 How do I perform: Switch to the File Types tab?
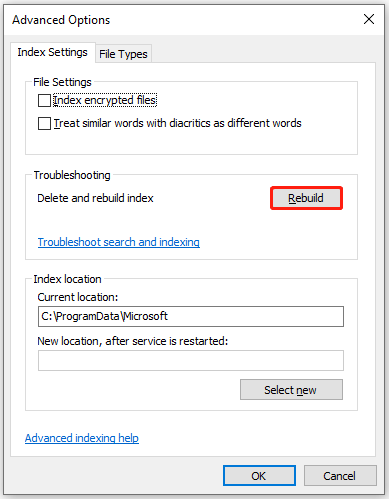click(123, 54)
